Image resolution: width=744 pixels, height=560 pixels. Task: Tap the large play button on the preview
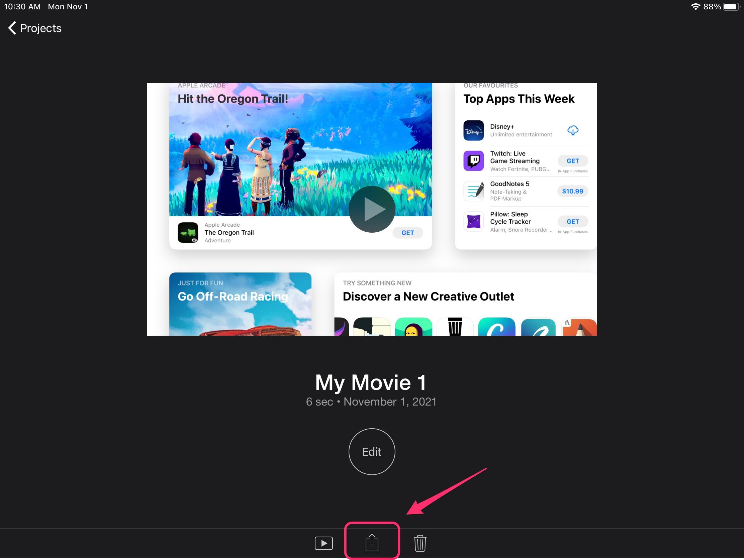point(372,209)
